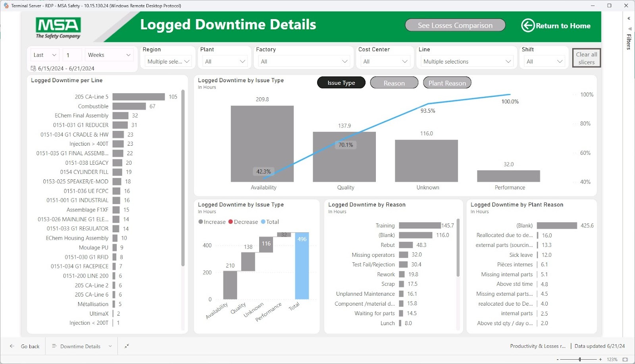Click the collapse arrows icon in the bottom bar
The width and height of the screenshot is (635, 364).
click(x=127, y=346)
